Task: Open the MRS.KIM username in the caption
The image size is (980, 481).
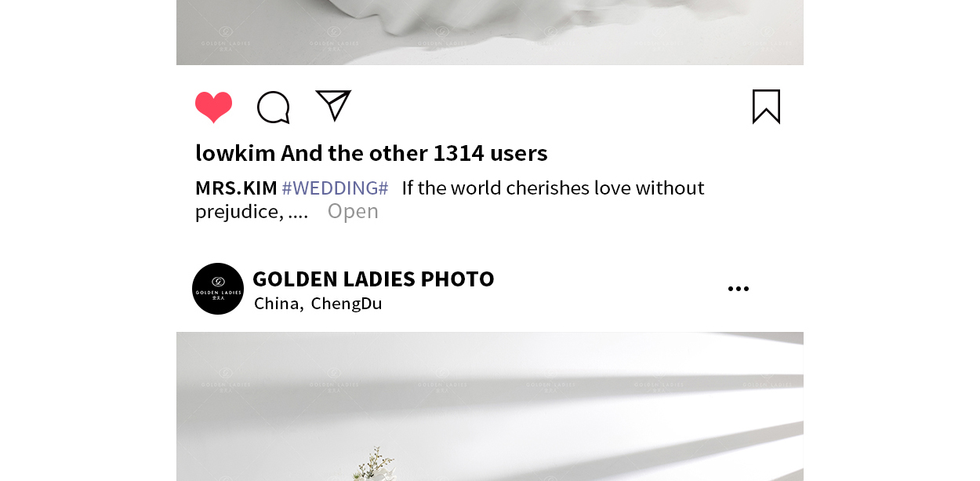Action: [x=236, y=188]
